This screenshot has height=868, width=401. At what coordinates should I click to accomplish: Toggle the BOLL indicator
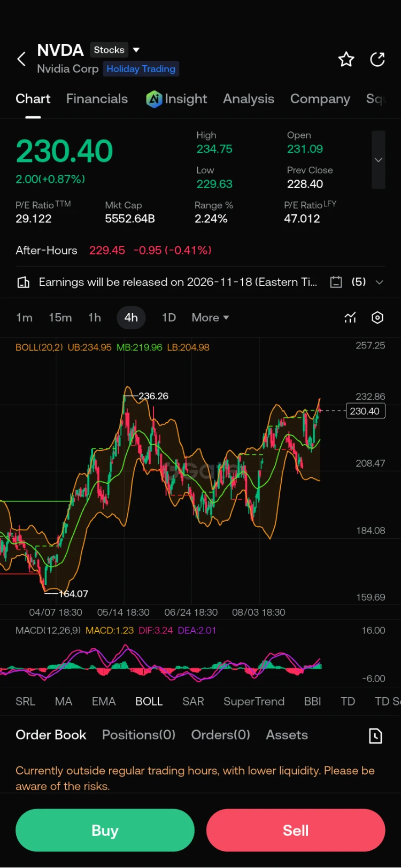pos(149,701)
